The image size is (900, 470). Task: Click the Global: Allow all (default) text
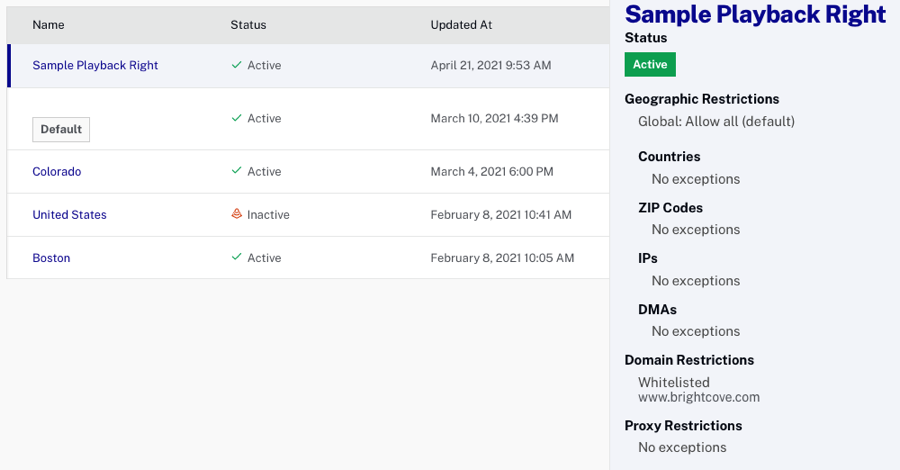point(716,121)
